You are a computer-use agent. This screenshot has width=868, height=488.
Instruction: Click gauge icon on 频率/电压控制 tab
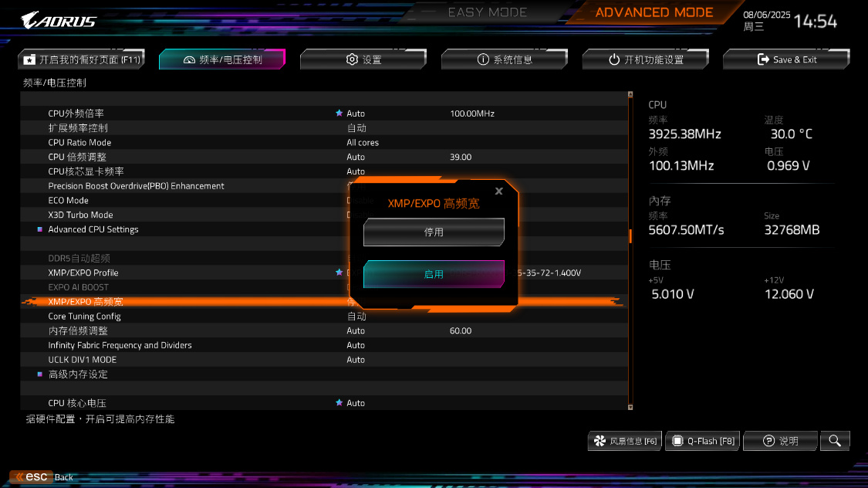189,59
